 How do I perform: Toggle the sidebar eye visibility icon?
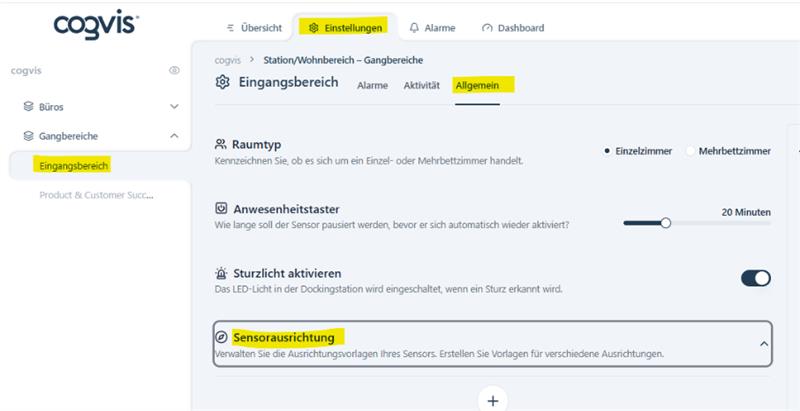174,71
